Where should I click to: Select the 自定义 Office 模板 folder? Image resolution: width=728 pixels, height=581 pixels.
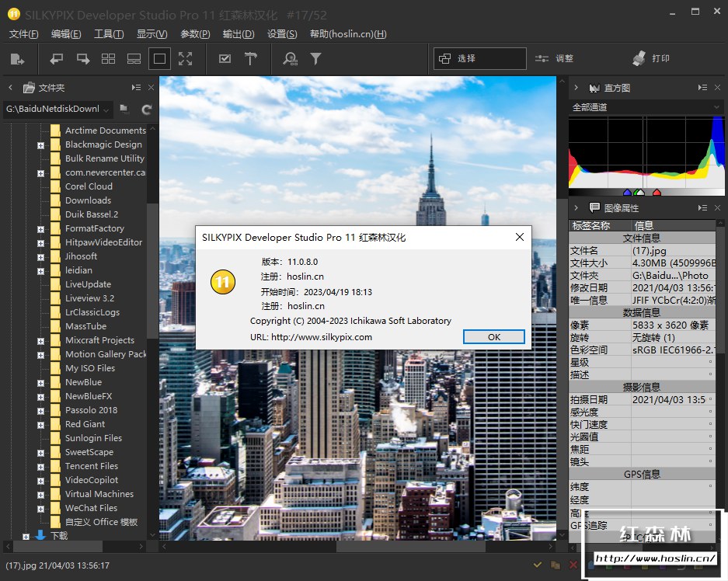click(101, 522)
